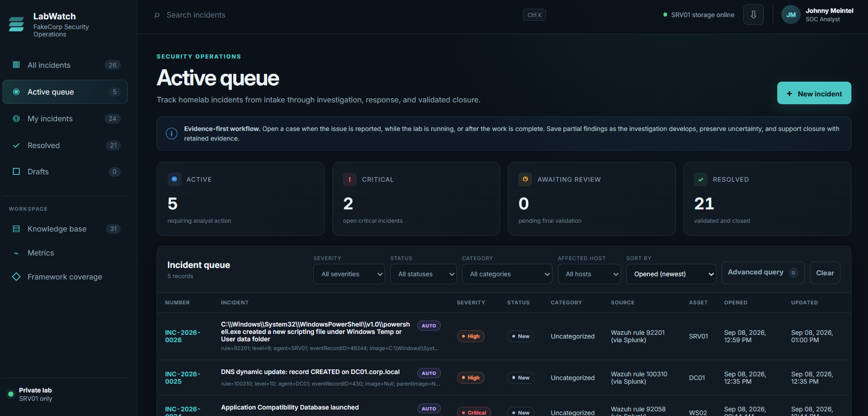Click the Application Compatibility Database launched title
868x416 pixels.
pyautogui.click(x=290, y=407)
